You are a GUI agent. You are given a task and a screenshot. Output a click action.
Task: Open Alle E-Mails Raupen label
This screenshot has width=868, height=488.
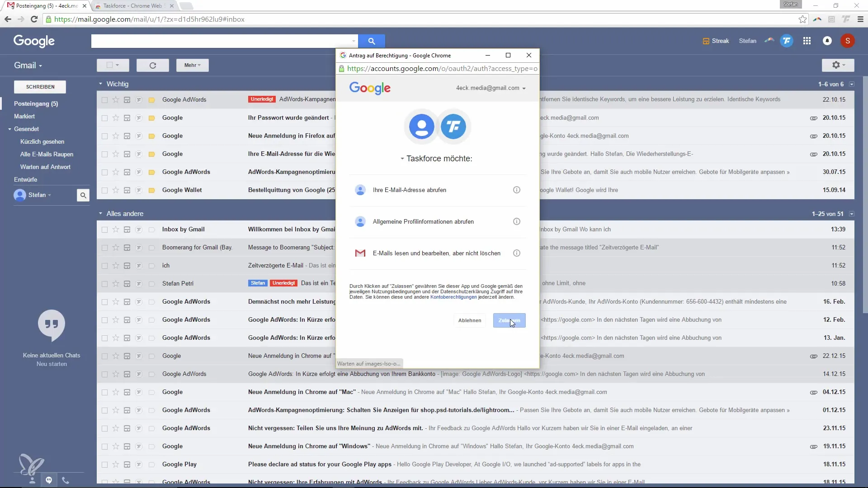[47, 154]
